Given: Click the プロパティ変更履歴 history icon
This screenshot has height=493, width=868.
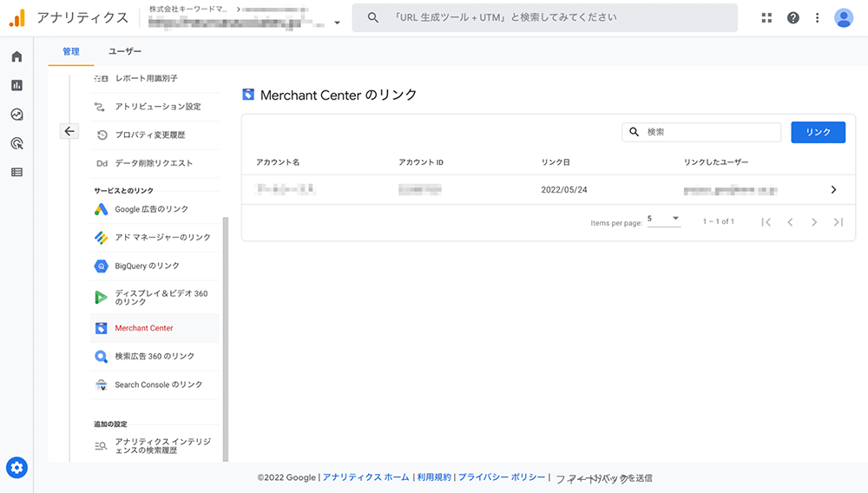Looking at the screenshot, I should coord(102,135).
